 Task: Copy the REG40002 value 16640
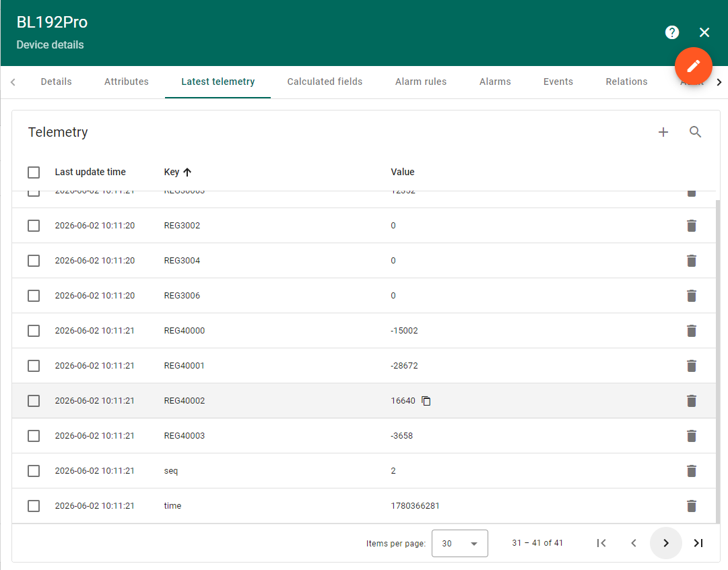426,401
